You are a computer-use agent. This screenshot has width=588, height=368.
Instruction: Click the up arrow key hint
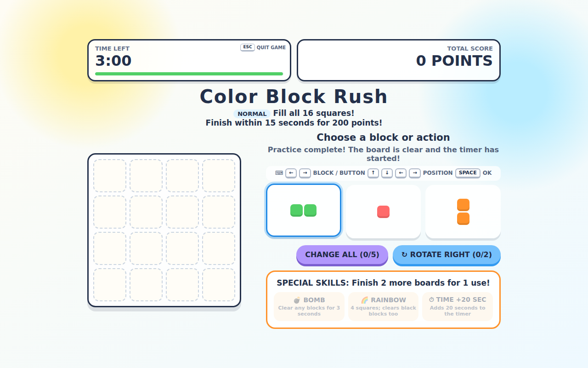pyautogui.click(x=373, y=173)
